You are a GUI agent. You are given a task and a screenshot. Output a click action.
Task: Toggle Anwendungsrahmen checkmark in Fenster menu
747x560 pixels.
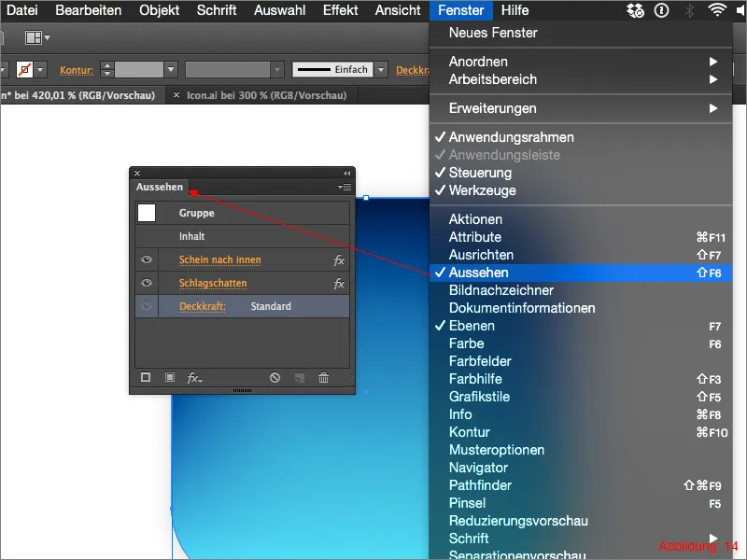coord(581,137)
